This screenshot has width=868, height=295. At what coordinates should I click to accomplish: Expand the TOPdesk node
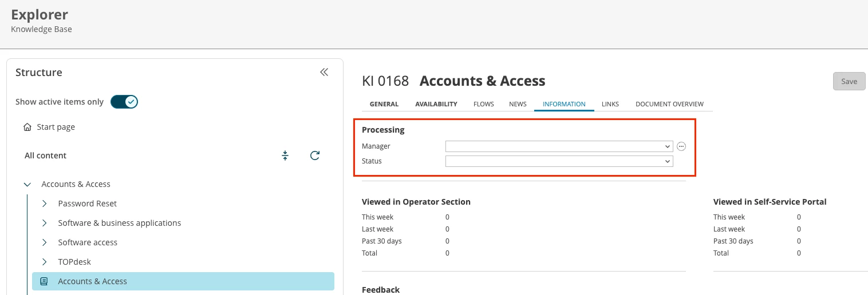point(44,262)
